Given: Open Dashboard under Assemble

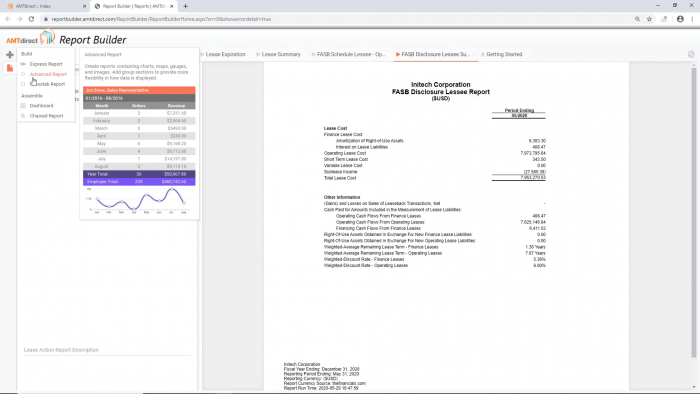Looking at the screenshot, I should point(42,106).
